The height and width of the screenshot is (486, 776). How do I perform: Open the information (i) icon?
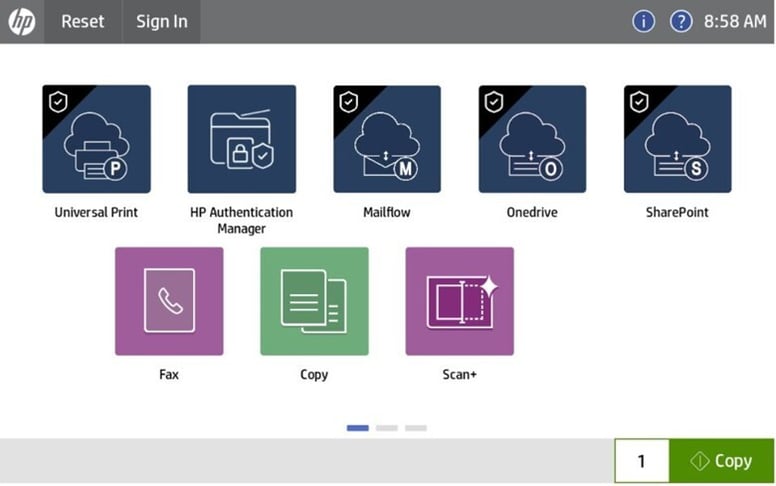644,21
